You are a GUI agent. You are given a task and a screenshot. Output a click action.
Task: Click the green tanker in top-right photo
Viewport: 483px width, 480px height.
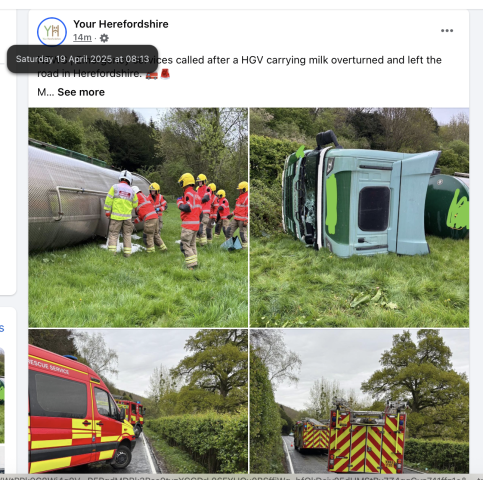click(447, 206)
